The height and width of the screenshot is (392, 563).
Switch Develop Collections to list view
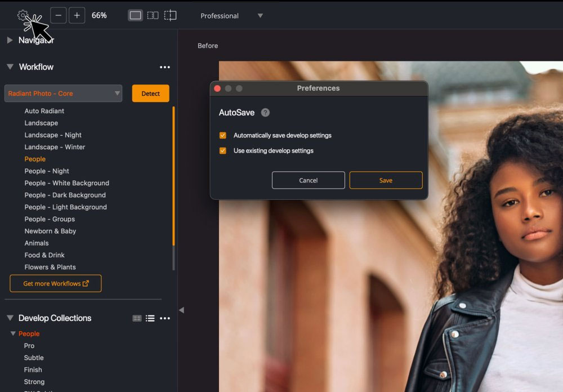pos(150,318)
